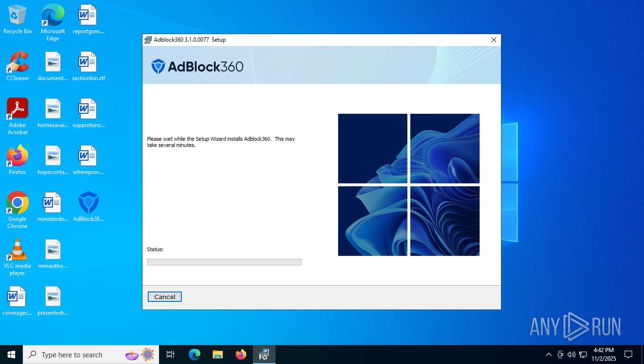Open network status tray icon
Image resolution: width=644 pixels, height=364 pixels.
(583, 355)
